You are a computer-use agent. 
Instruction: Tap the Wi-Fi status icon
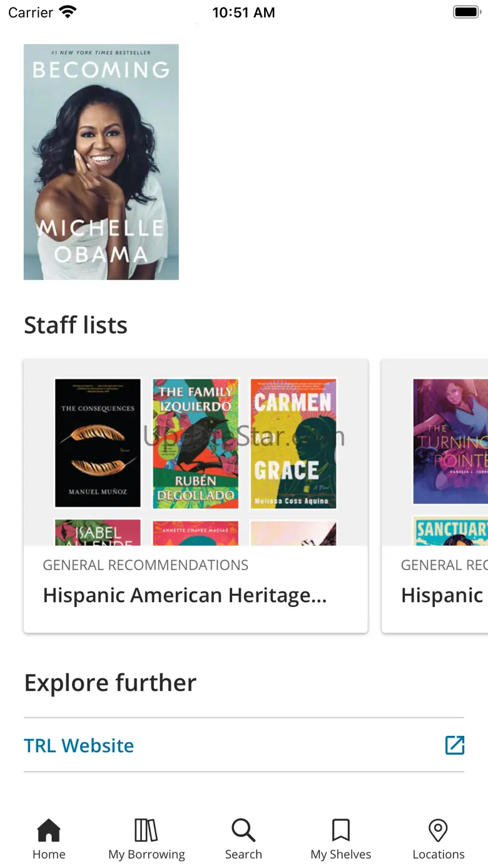(x=68, y=12)
